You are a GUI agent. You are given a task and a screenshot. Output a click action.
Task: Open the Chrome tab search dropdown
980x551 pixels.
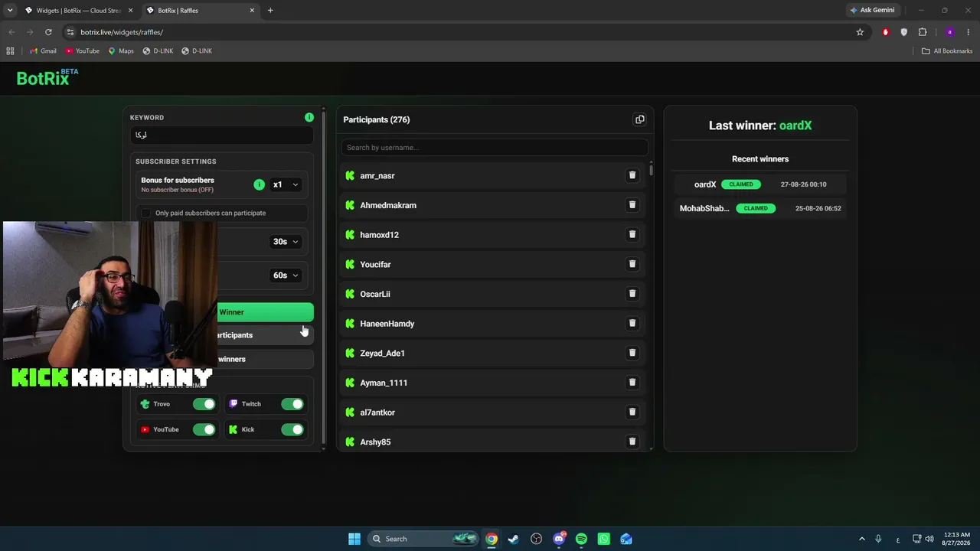[x=10, y=10]
